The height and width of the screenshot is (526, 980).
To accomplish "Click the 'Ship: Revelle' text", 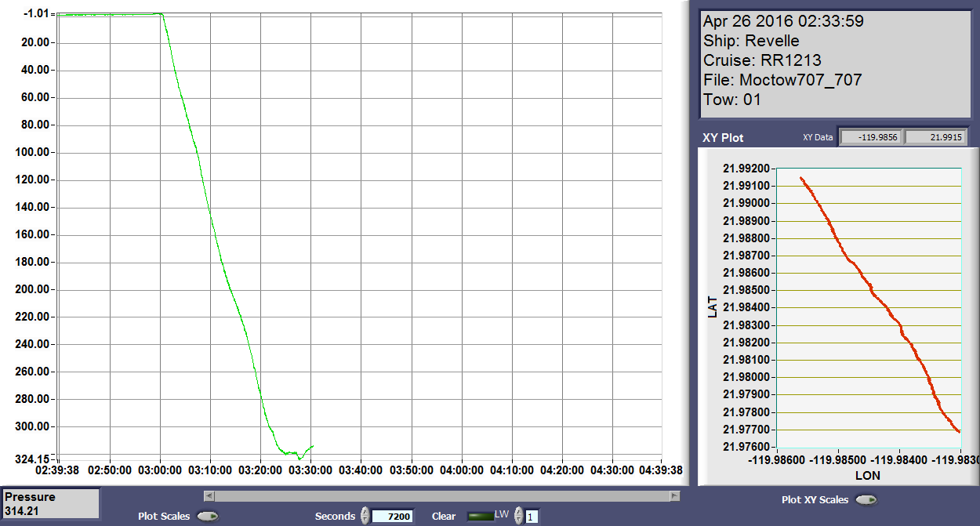I will pos(752,41).
